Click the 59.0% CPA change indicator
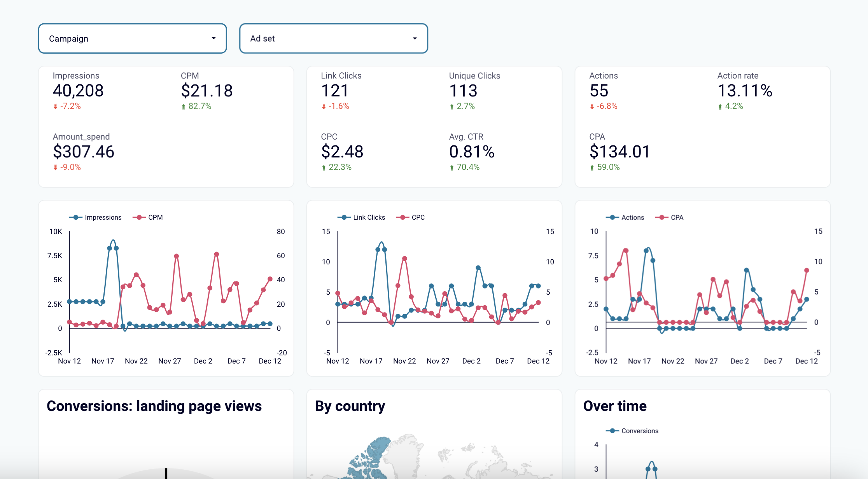 click(x=605, y=167)
